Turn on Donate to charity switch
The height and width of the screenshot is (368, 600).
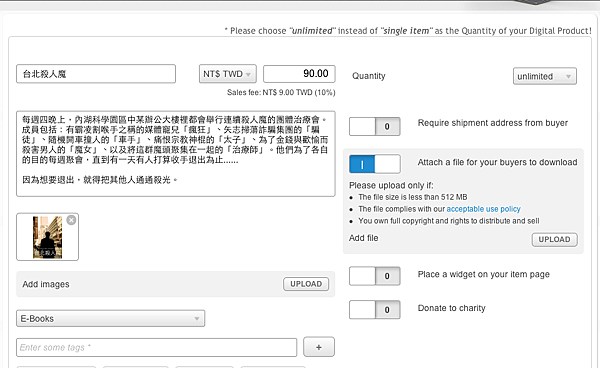click(375, 309)
